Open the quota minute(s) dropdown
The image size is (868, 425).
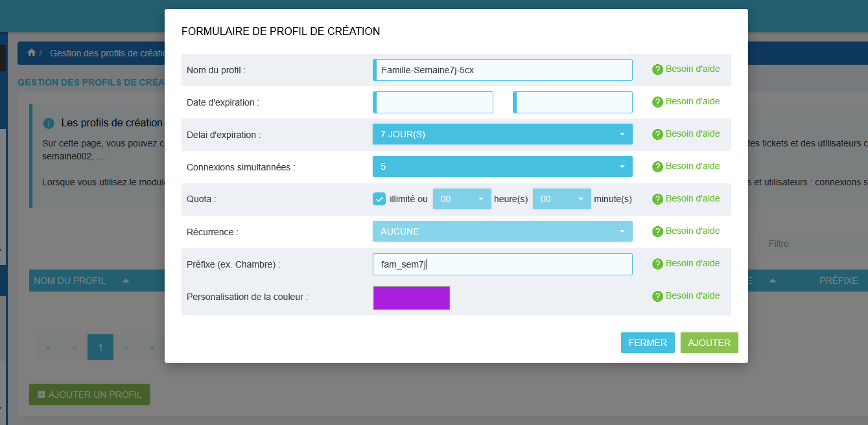[x=561, y=199]
